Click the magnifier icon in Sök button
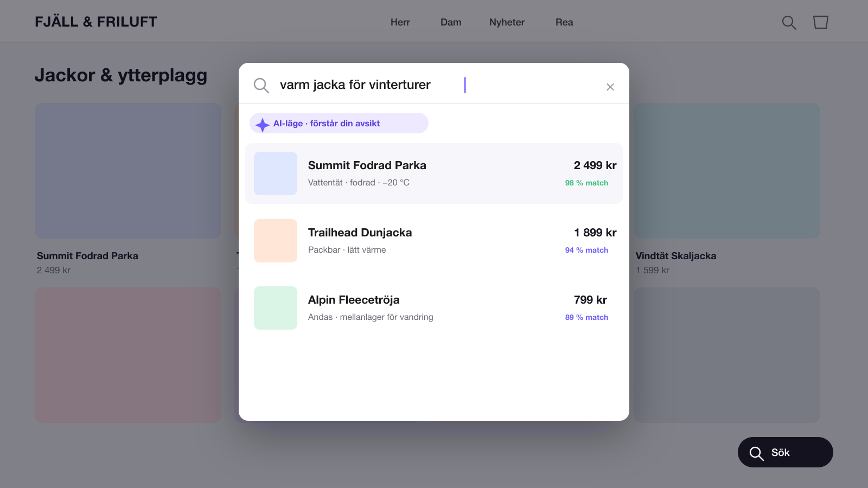The image size is (868, 488). click(756, 453)
